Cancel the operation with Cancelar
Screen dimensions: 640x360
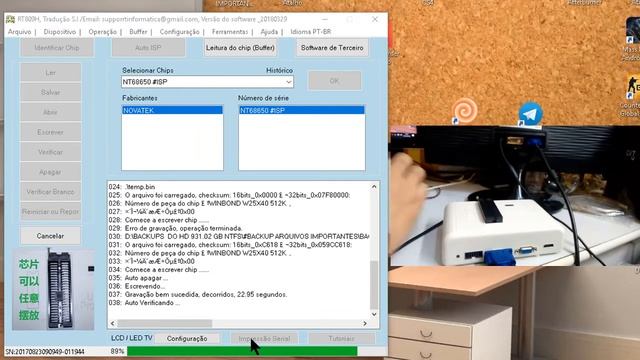tap(50, 236)
